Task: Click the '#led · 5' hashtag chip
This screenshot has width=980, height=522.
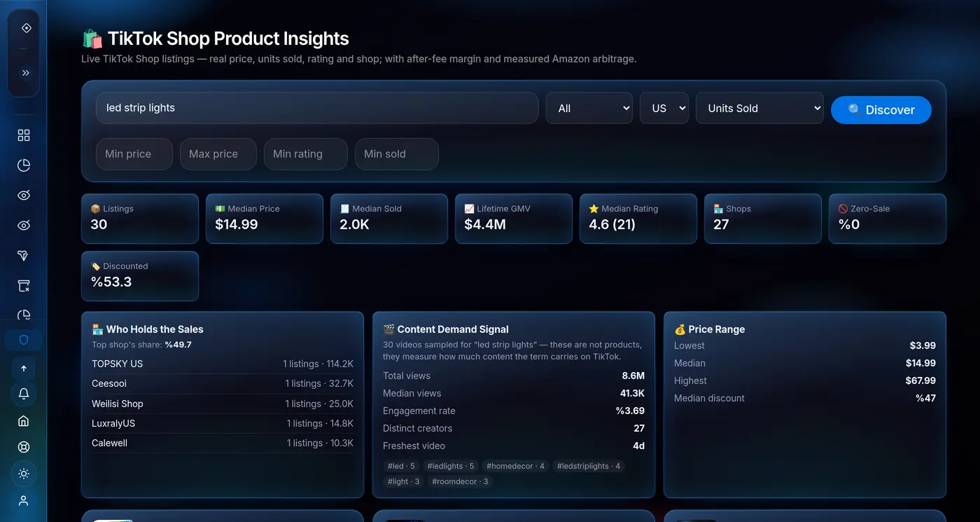Action: coord(402,466)
